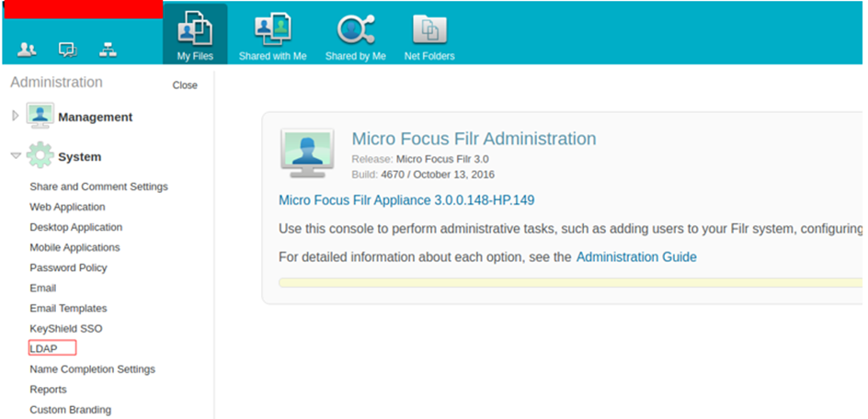Click the Management monitor icon
The image size is (868, 419).
[x=40, y=116]
